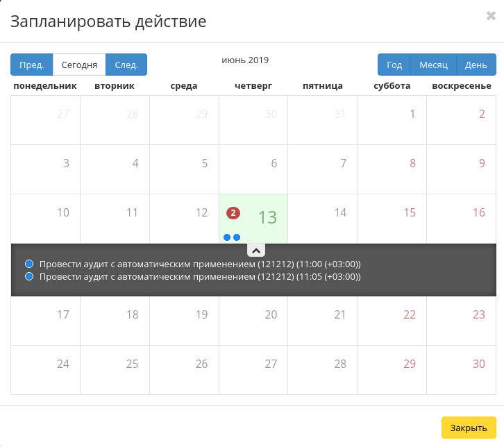
Task: Close dialog with the X icon
Action: [491, 14]
